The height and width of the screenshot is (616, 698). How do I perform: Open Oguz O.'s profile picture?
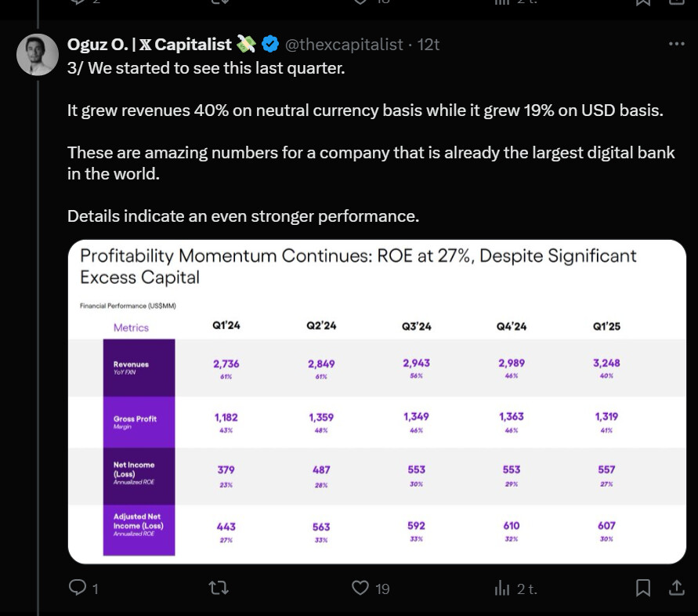[x=38, y=55]
